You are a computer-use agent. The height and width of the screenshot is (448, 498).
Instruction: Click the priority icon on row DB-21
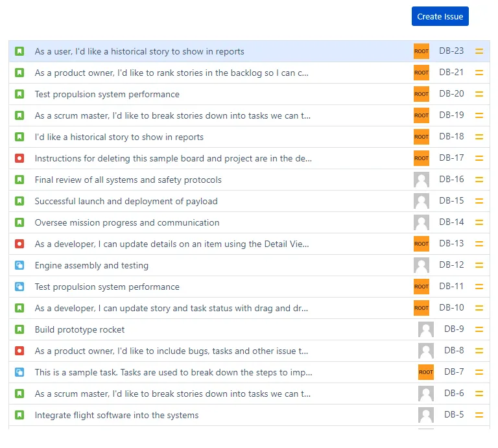(479, 73)
